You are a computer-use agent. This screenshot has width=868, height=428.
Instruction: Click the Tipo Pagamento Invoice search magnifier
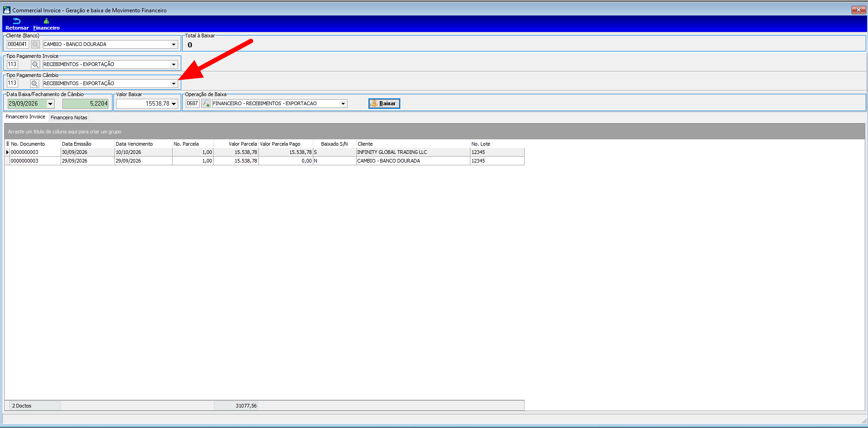click(35, 64)
